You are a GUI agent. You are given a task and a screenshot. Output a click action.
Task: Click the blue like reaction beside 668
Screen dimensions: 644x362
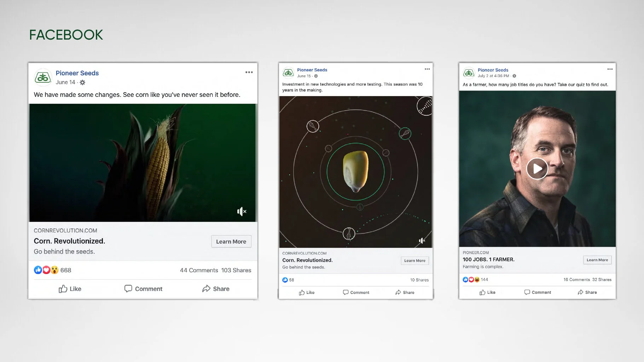pos(38,270)
